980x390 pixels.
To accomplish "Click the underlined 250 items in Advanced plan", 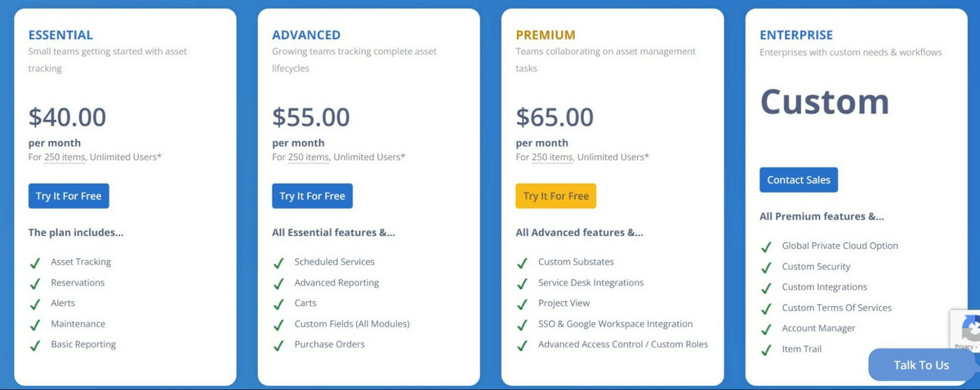I will [x=309, y=157].
